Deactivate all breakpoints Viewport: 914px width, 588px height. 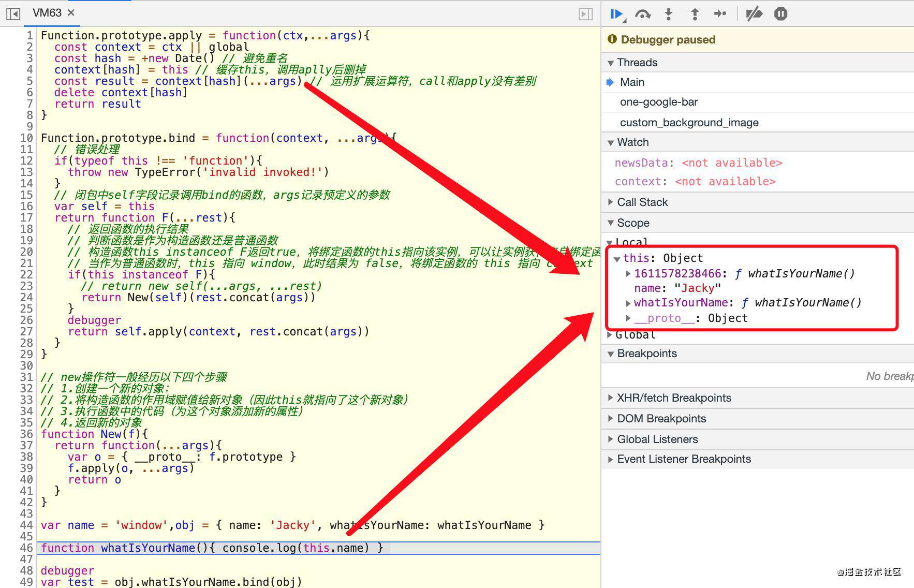[x=754, y=14]
